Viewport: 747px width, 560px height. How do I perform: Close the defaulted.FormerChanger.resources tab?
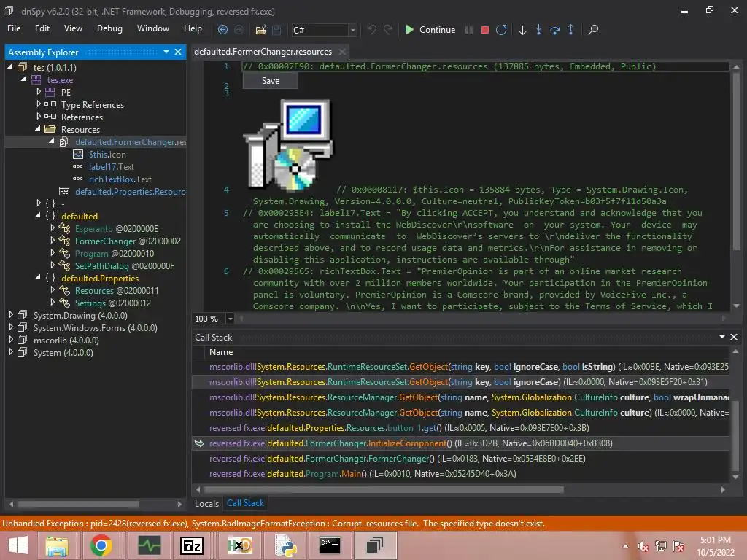342,52
